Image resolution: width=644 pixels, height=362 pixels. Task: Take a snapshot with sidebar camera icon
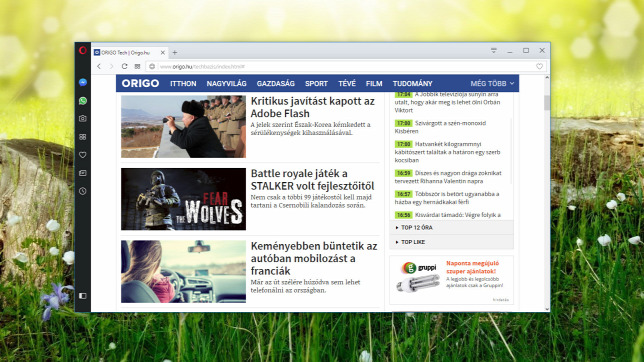(83, 118)
